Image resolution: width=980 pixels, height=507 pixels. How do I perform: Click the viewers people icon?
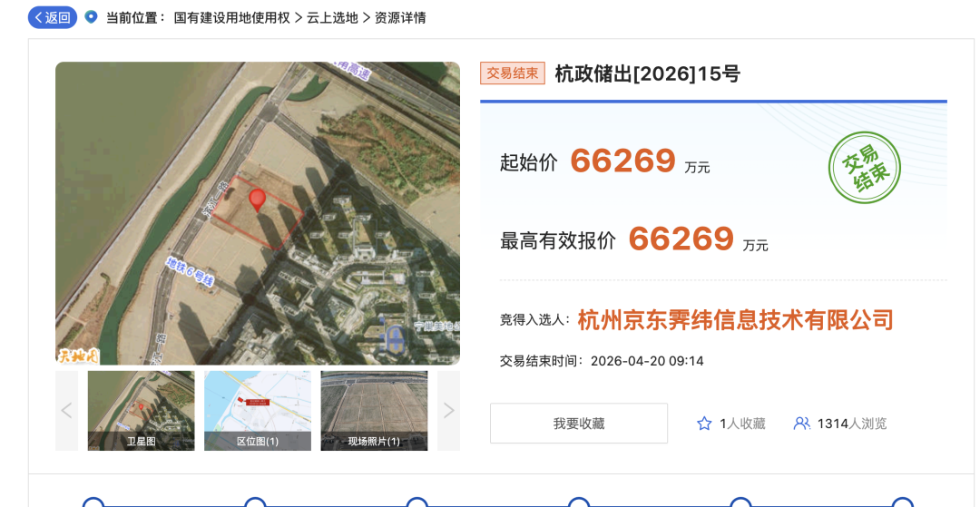click(802, 424)
